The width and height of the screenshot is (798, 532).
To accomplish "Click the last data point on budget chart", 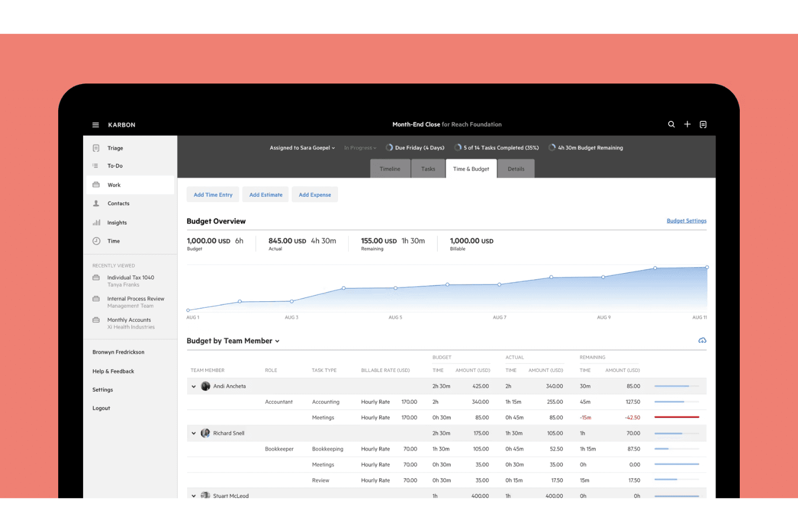I will (x=707, y=267).
